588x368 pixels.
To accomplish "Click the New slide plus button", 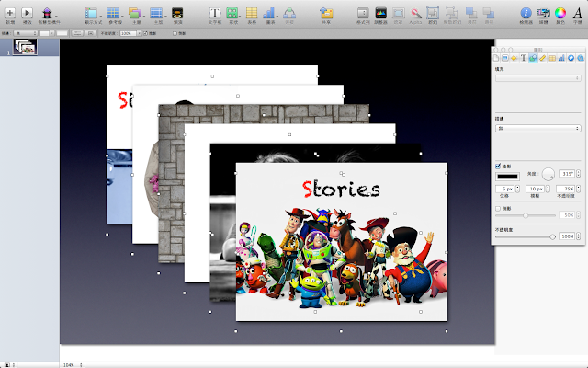I will (x=10, y=13).
